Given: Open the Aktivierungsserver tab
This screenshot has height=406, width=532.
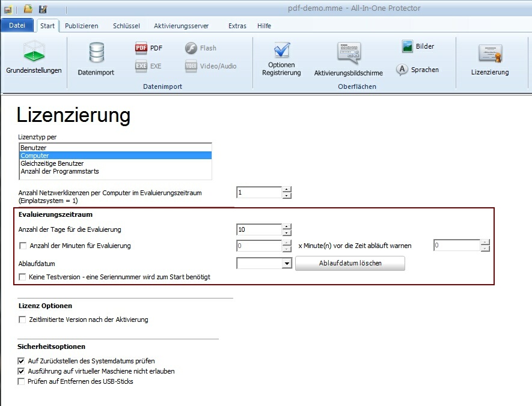Looking at the screenshot, I should tap(181, 26).
